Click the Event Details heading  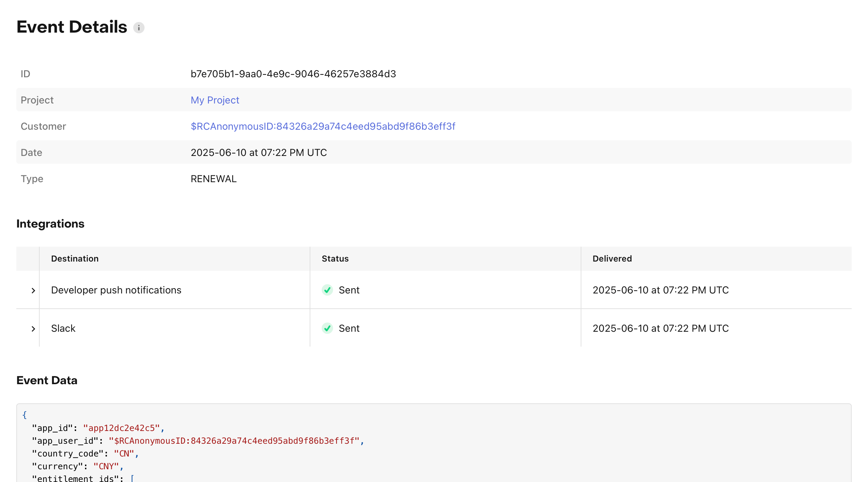click(x=72, y=27)
